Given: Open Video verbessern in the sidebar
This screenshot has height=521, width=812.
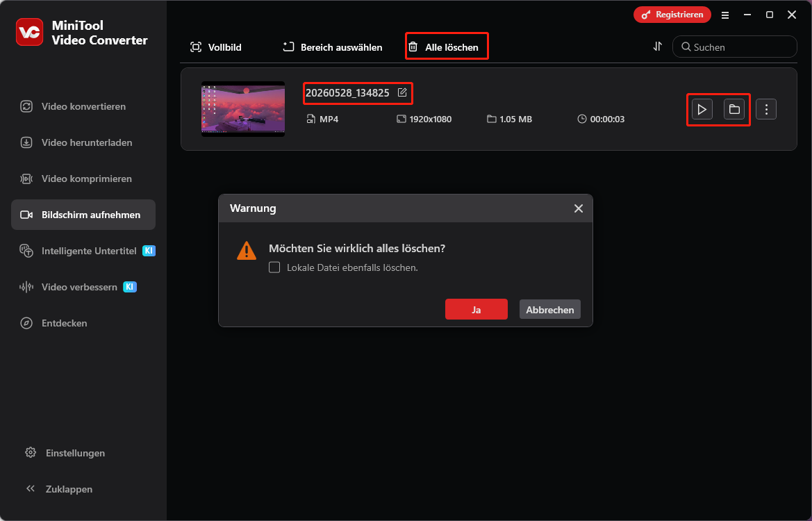Looking at the screenshot, I should (x=83, y=287).
